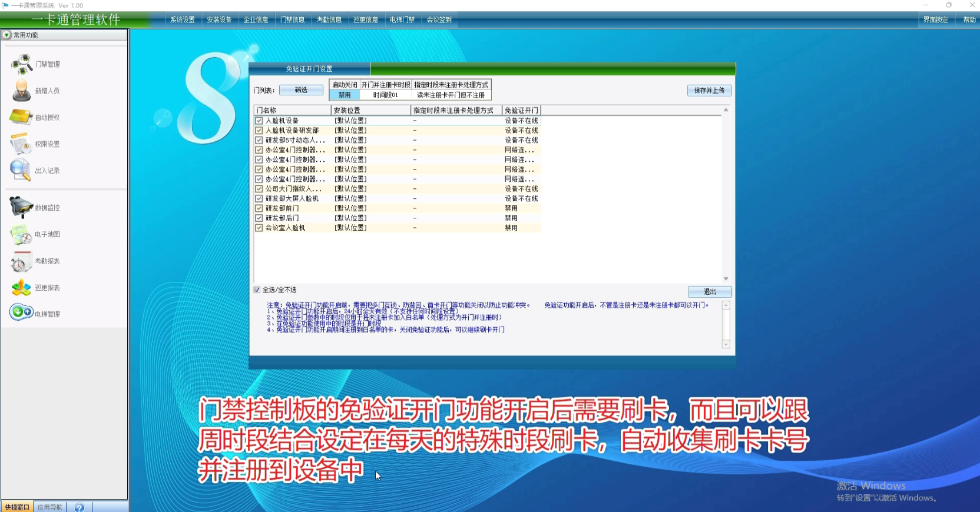Open the 时间段01 time period dropdown
The image size is (980, 512).
(386, 95)
